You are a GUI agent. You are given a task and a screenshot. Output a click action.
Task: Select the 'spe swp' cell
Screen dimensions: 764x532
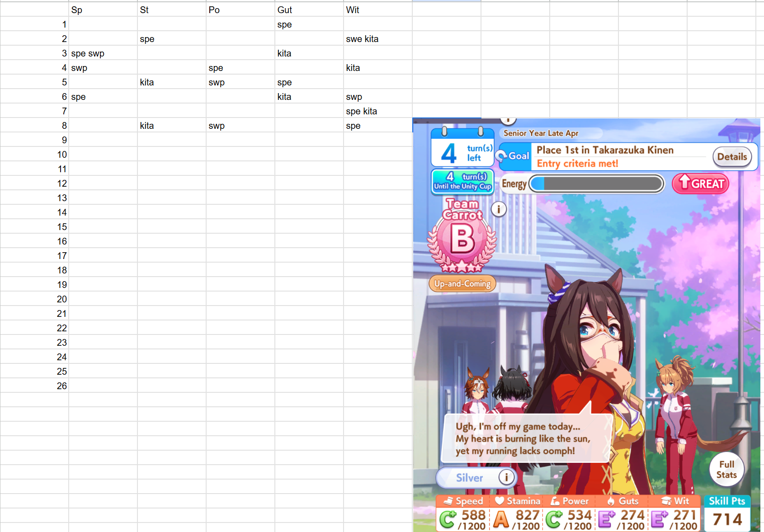103,53
